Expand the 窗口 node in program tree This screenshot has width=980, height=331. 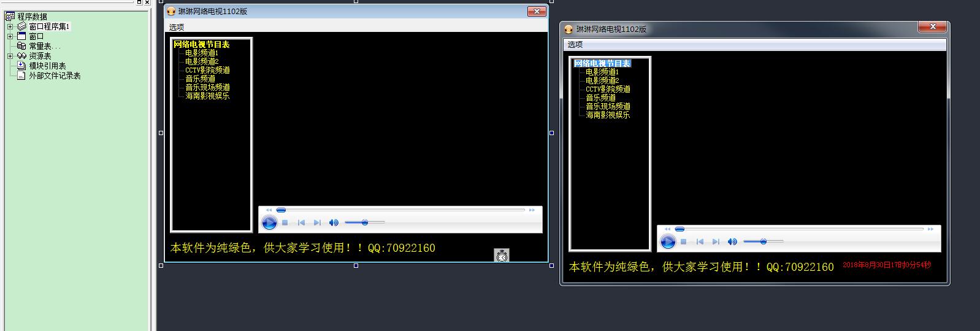click(10, 36)
